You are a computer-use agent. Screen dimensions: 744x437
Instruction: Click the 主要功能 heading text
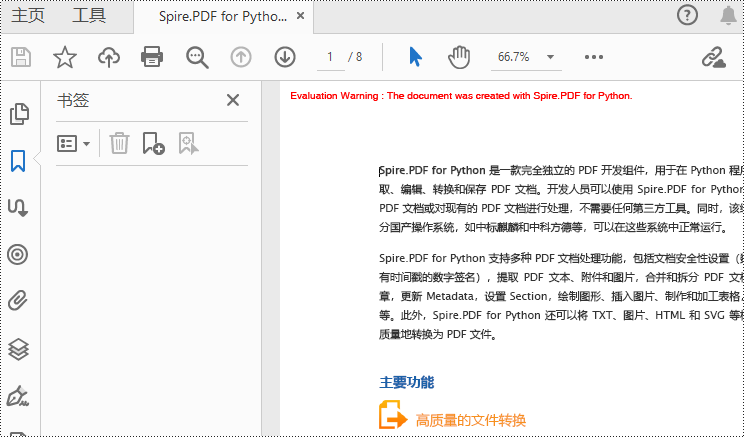407,382
